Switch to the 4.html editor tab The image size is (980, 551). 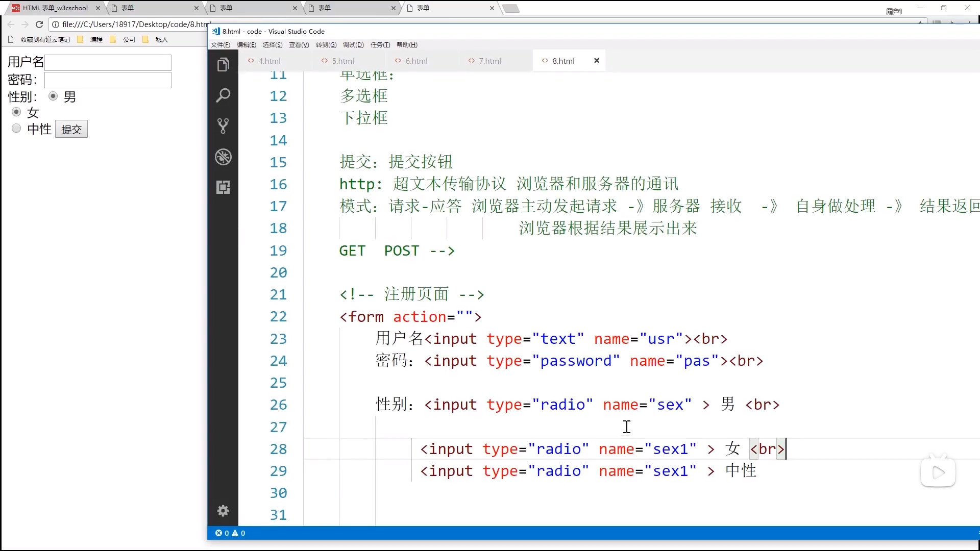tap(276, 61)
